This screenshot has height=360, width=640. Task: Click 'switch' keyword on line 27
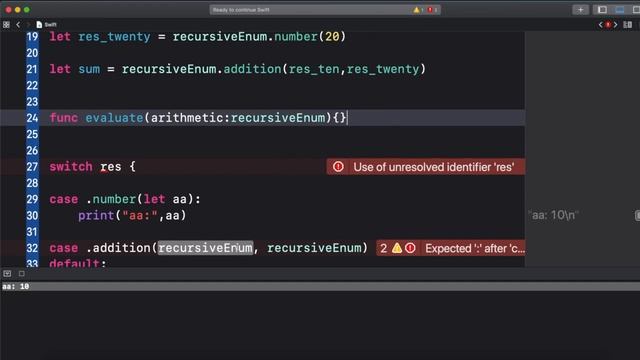pos(71,167)
